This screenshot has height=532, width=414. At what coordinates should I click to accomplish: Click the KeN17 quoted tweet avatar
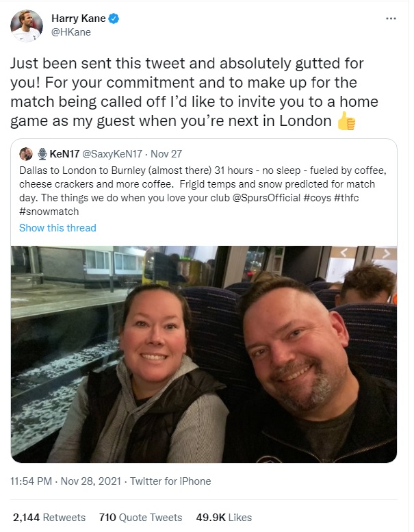[x=26, y=154]
